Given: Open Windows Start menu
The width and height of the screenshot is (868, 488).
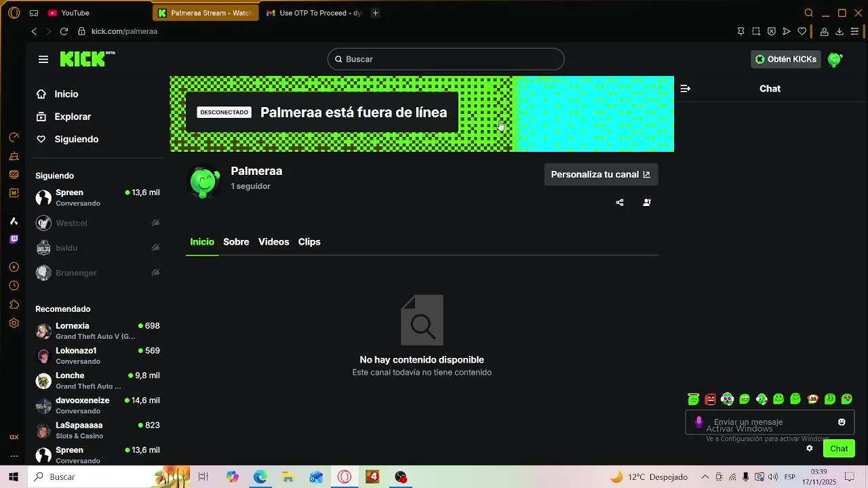Looking at the screenshot, I should click(14, 477).
